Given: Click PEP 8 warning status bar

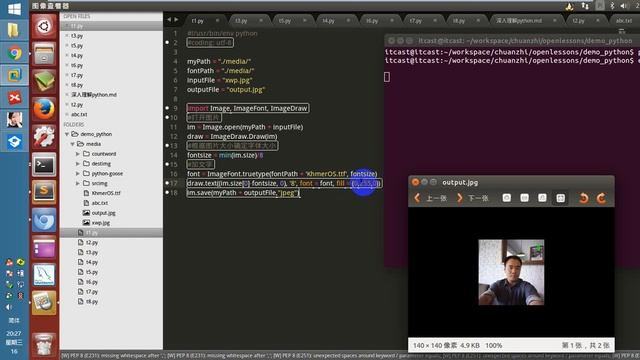Looking at the screenshot, I should coord(349,356).
